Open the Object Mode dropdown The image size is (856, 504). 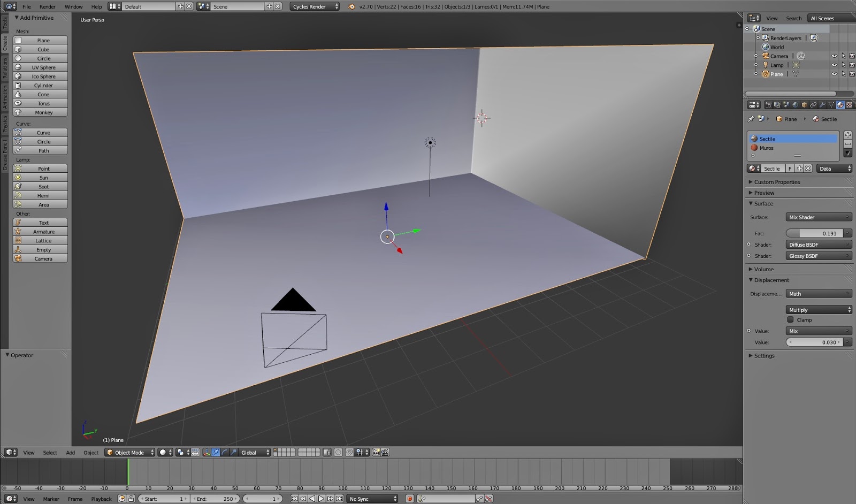[130, 453]
